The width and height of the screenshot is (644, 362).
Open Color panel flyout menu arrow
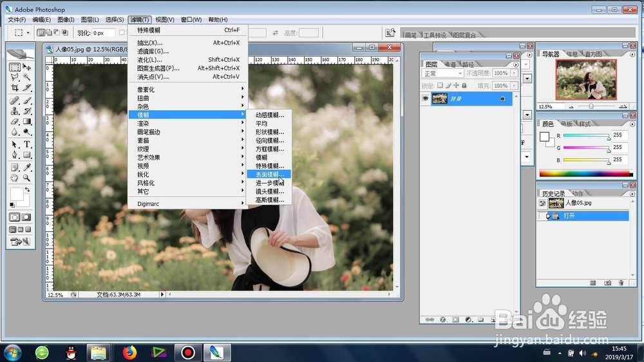(x=632, y=124)
